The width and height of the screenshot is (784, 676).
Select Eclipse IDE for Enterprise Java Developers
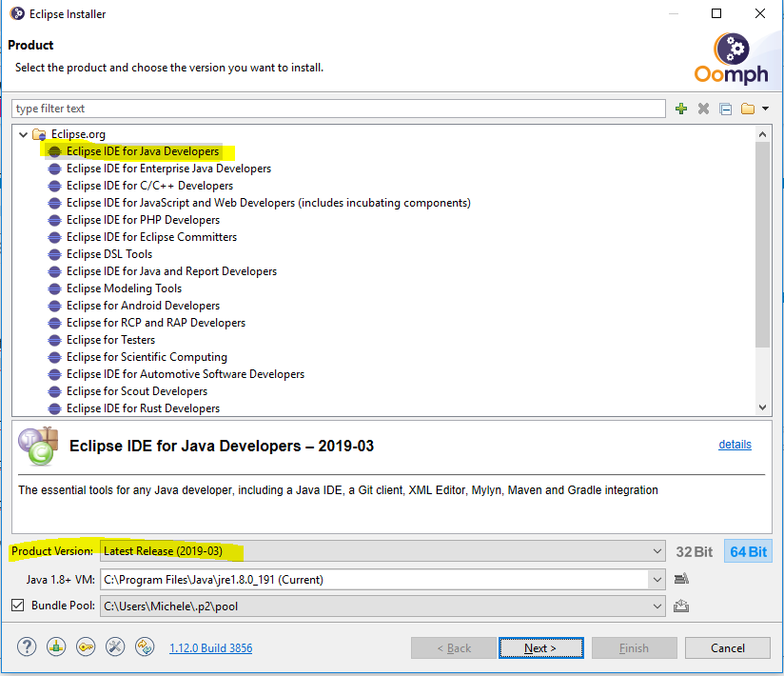tap(168, 169)
